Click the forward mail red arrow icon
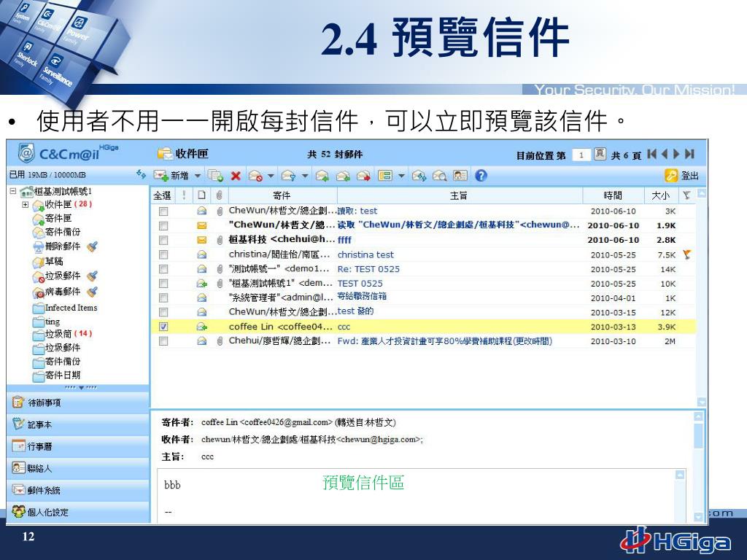 [x=363, y=176]
